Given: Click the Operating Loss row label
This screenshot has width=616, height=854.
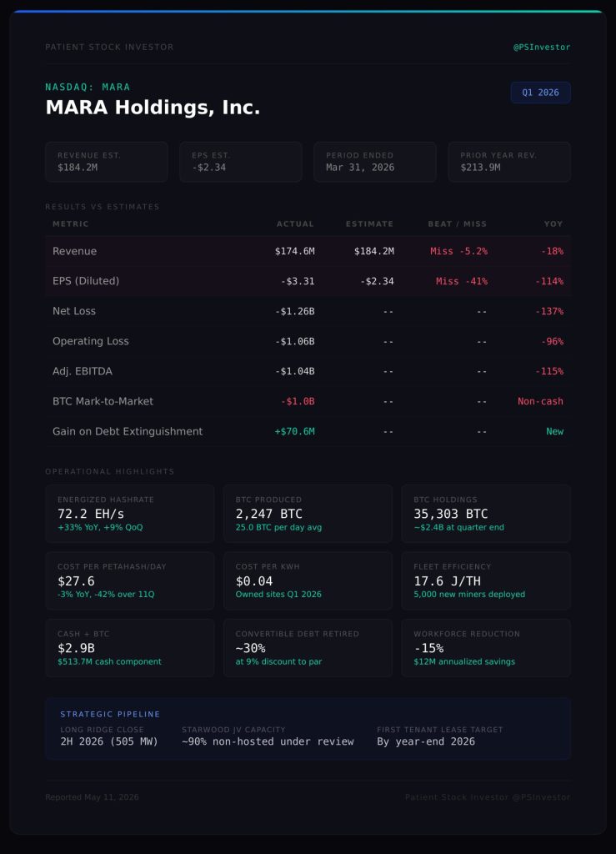Looking at the screenshot, I should (91, 341).
